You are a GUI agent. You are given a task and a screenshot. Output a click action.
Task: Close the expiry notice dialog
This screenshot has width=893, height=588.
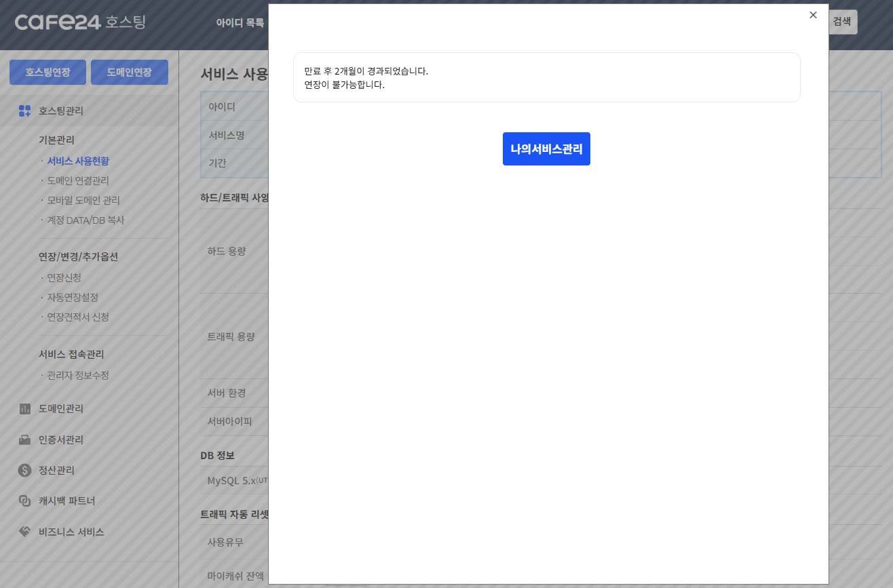[813, 15]
